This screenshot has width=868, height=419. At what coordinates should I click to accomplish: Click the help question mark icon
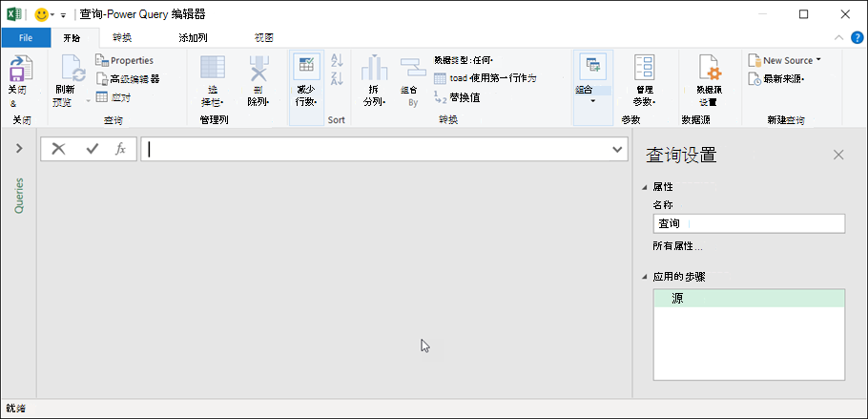[x=856, y=37]
